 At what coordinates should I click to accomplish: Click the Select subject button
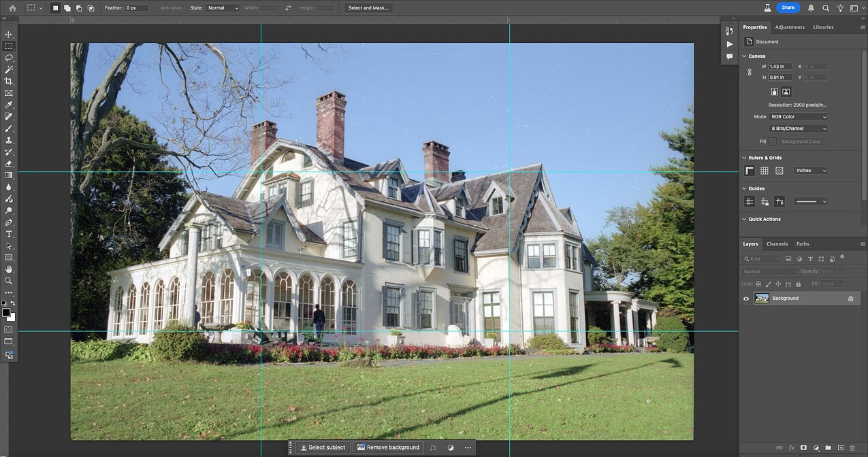tap(322, 447)
